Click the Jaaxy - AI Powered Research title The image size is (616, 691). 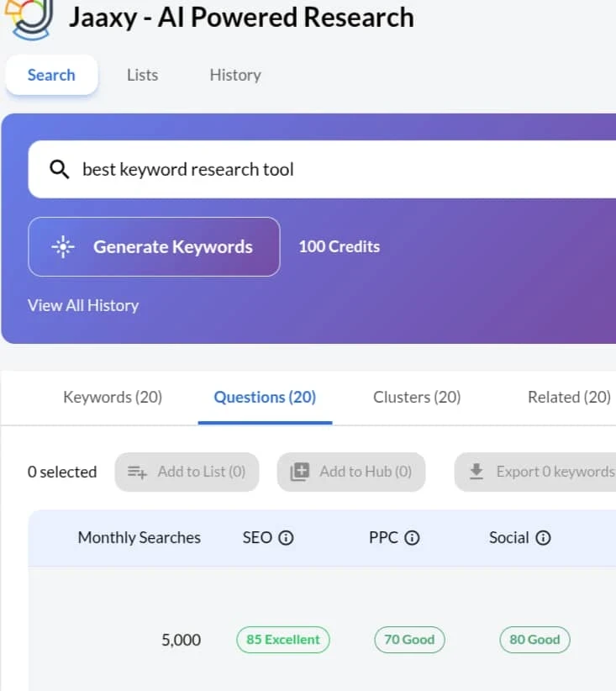(x=241, y=18)
